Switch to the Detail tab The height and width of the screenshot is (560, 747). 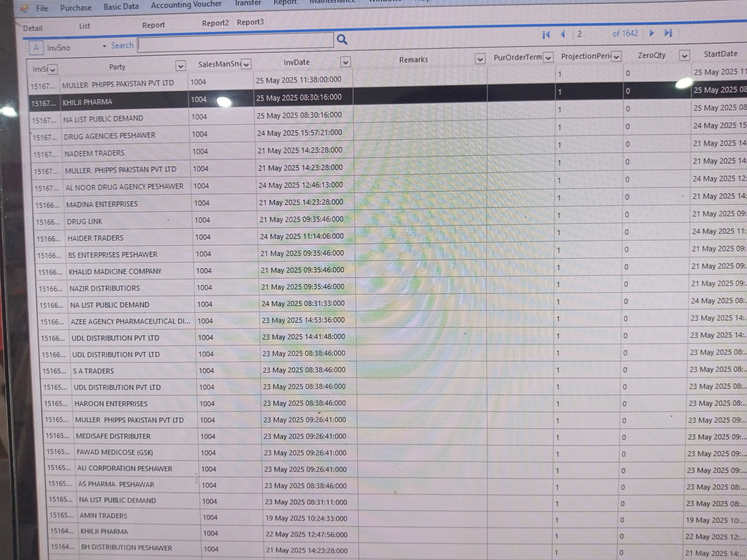tap(32, 28)
